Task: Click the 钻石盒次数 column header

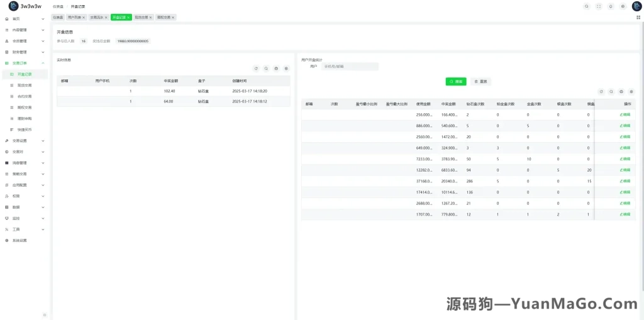Action: (x=475, y=104)
